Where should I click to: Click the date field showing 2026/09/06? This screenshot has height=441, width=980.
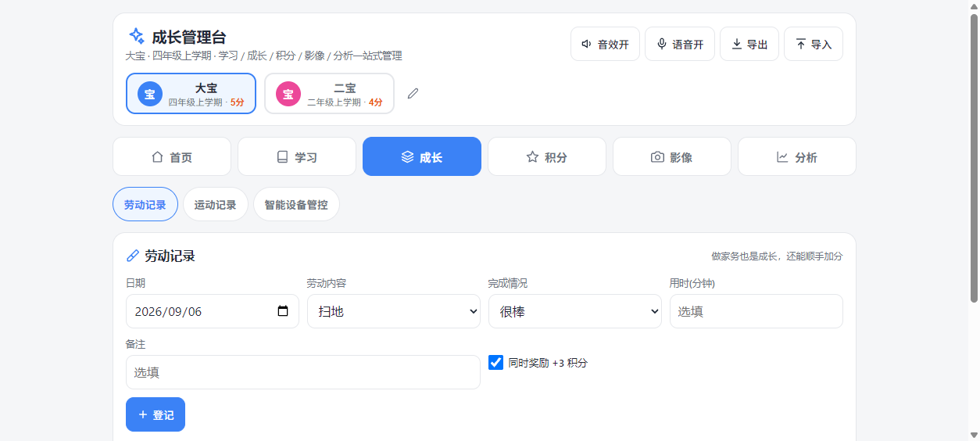pos(213,311)
